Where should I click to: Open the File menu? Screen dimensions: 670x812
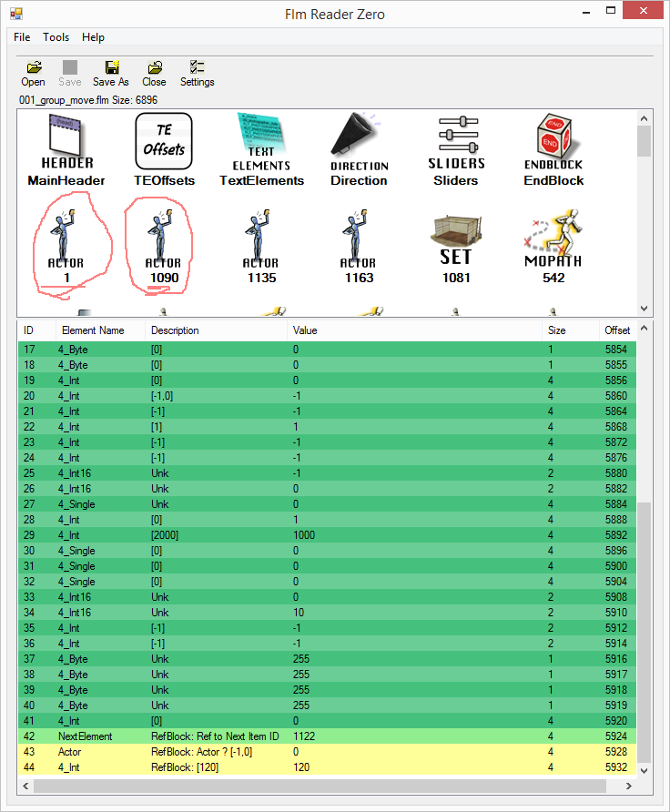click(x=22, y=37)
